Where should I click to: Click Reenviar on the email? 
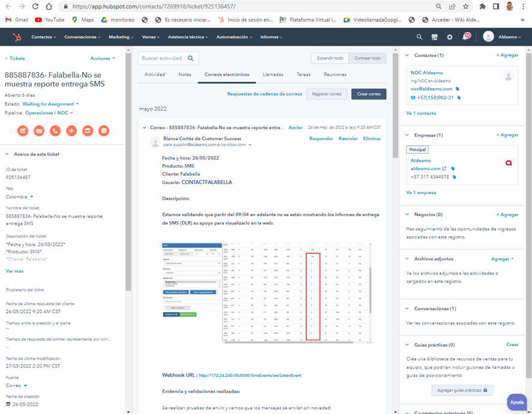[348, 139]
